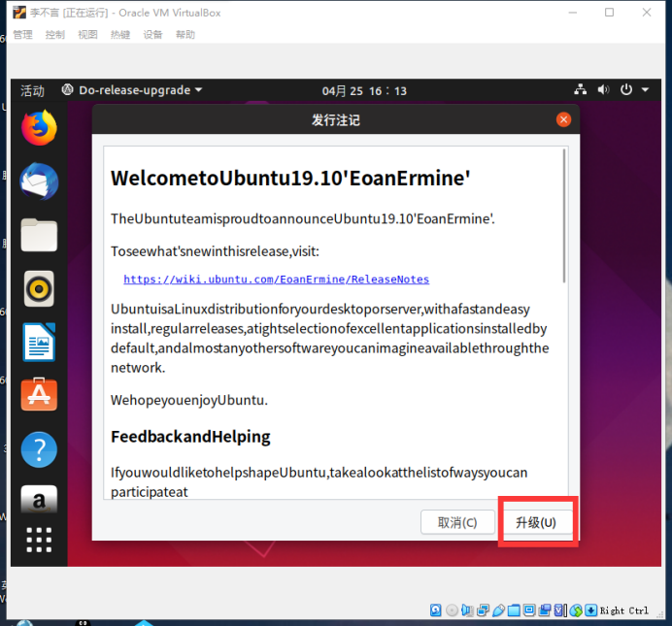The width and height of the screenshot is (672, 626).
Task: Open the Help question mark icon
Action: (39, 449)
